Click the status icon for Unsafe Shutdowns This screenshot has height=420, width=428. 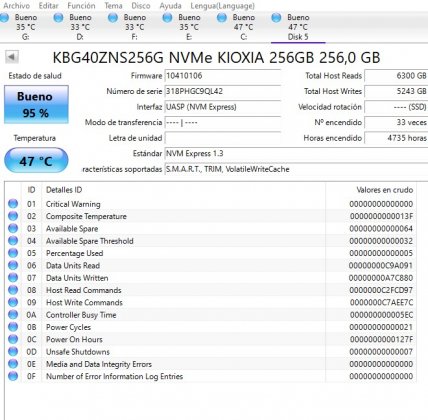(x=13, y=351)
